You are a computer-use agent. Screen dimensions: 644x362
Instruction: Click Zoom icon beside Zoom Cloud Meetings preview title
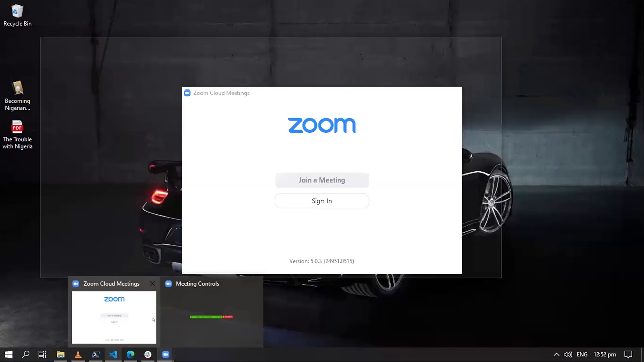pyautogui.click(x=76, y=284)
